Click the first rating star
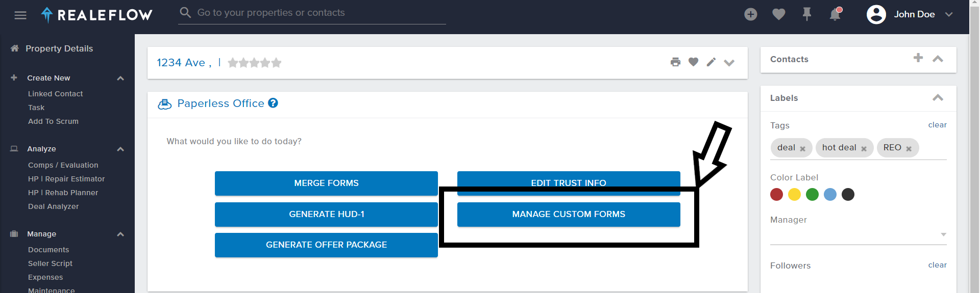This screenshot has height=293, width=980. [x=233, y=63]
